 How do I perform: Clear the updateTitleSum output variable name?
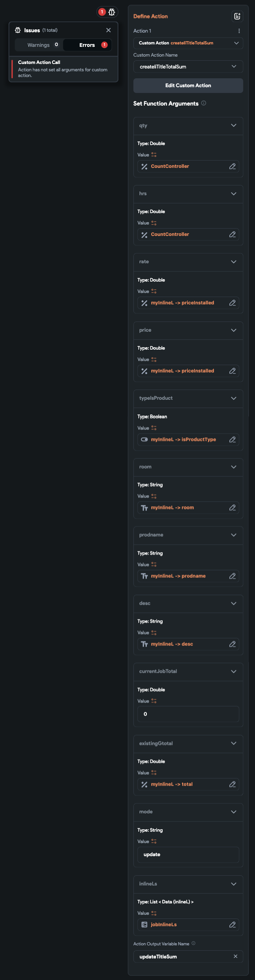tap(235, 956)
